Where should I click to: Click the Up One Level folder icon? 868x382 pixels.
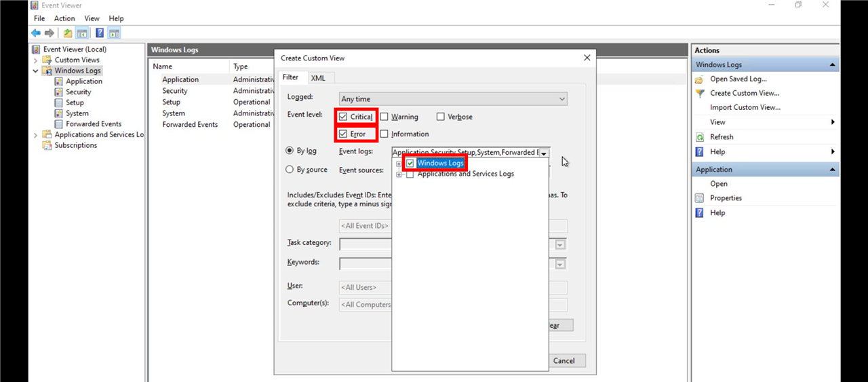pos(68,33)
